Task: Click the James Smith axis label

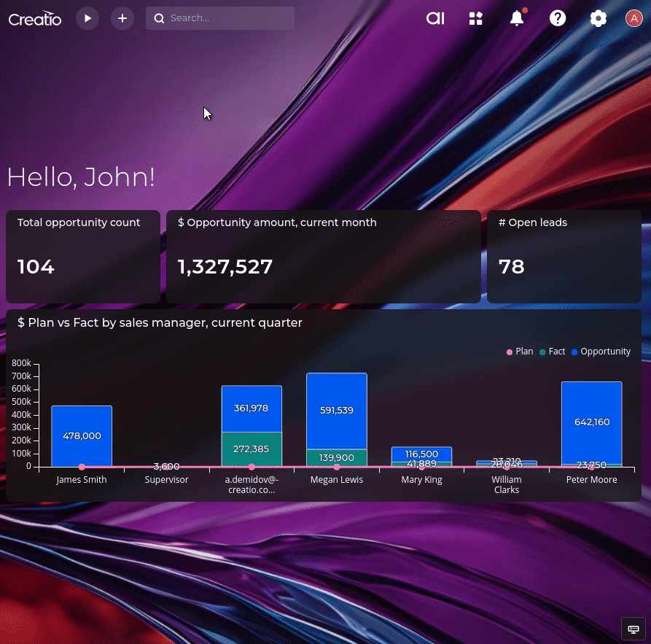Action: 82,480
